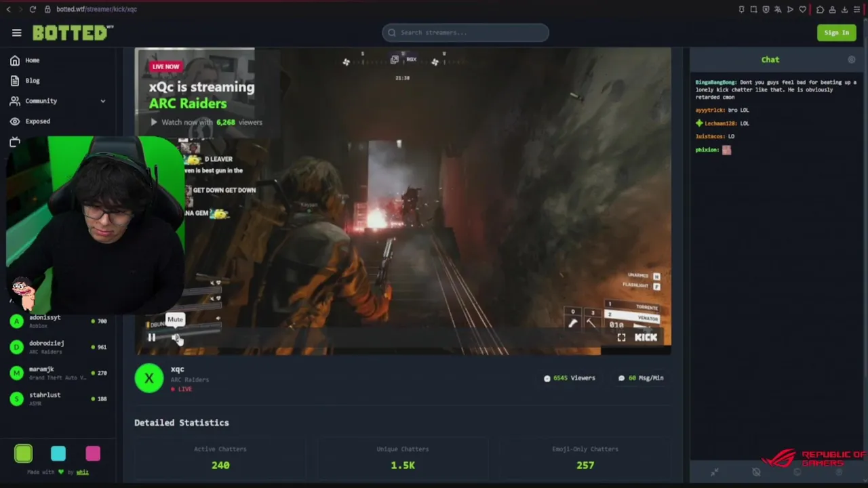Viewport: 868px width, 488px height.
Task: Click the snapshot capture icon in toolbar
Action: (x=753, y=9)
